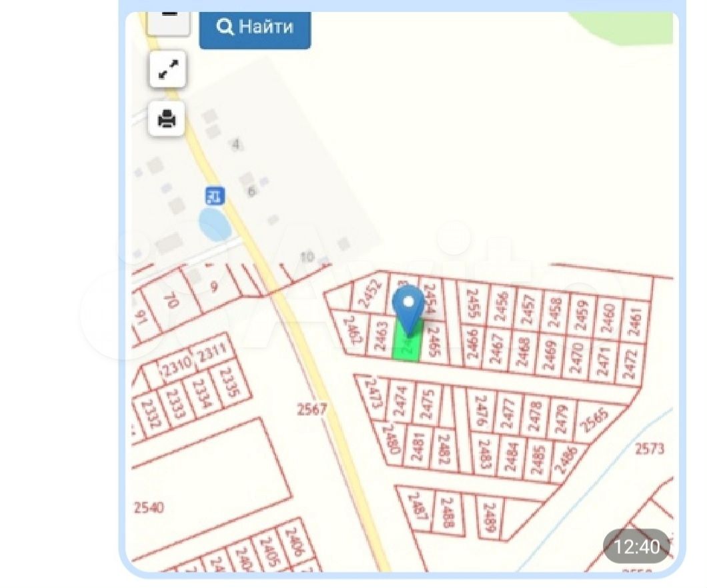Click the blue pond near bus stop
Viewport: 707px width, 588px height.
pyautogui.click(x=215, y=224)
